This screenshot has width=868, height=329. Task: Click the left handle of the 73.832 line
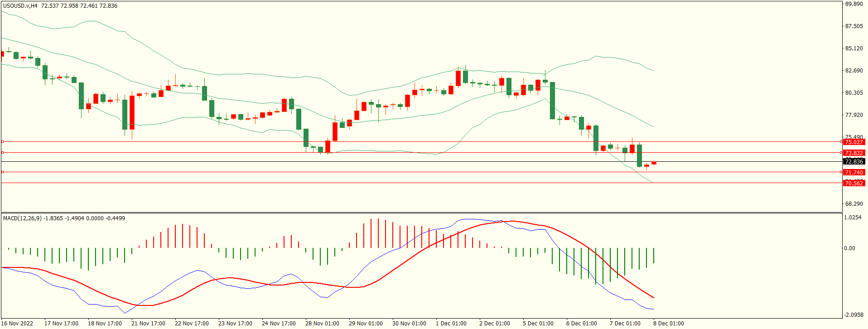3,153
